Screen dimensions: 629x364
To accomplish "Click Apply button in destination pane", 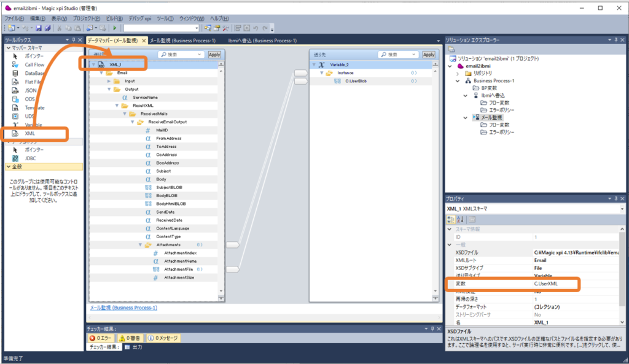I will coord(429,55).
